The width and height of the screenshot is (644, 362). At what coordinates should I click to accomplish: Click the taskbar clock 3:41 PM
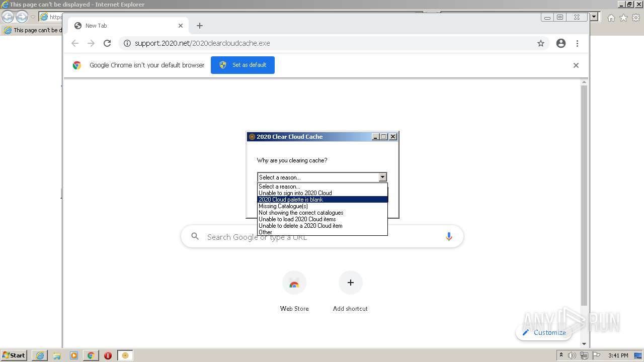point(618,355)
